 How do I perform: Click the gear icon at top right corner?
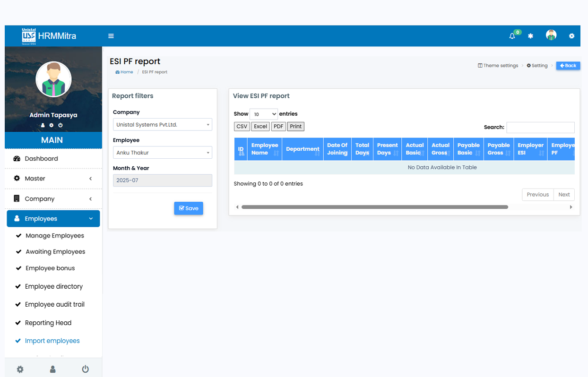(x=571, y=36)
